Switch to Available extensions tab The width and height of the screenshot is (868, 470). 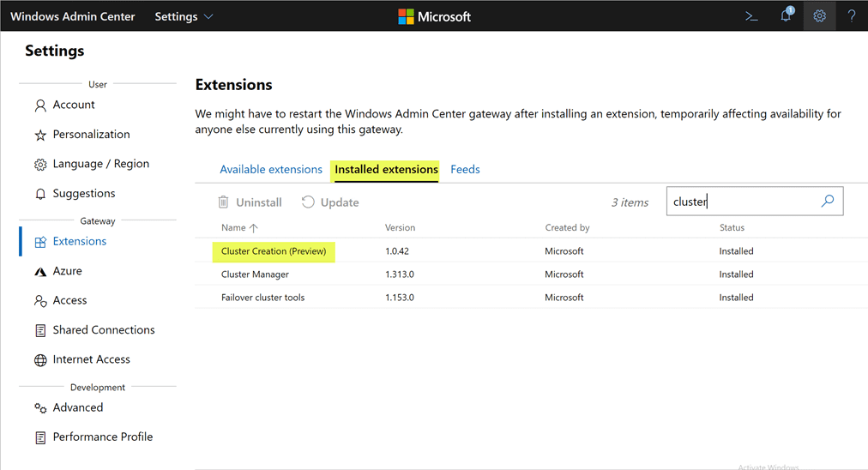271,170
